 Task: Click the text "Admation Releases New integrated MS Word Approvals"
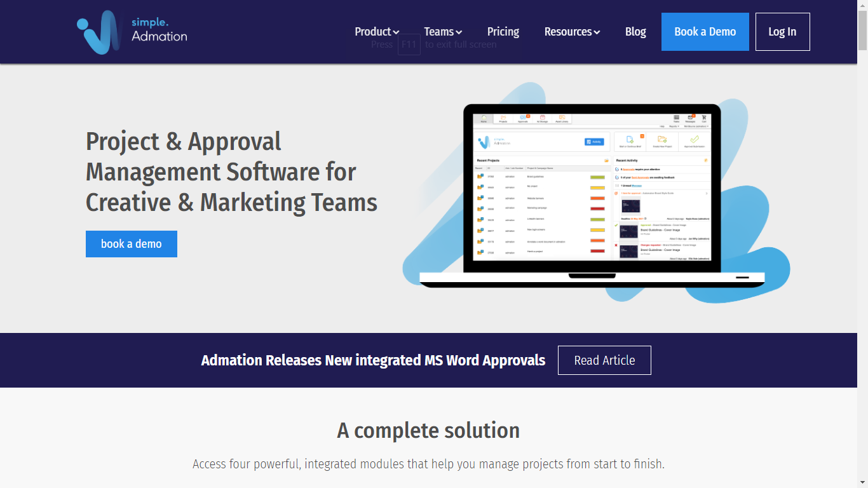[373, 360]
